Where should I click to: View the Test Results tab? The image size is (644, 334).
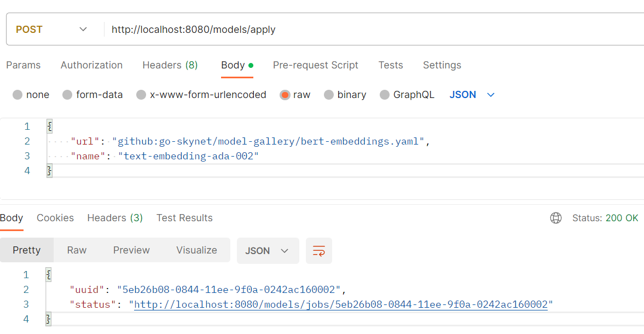(x=184, y=218)
